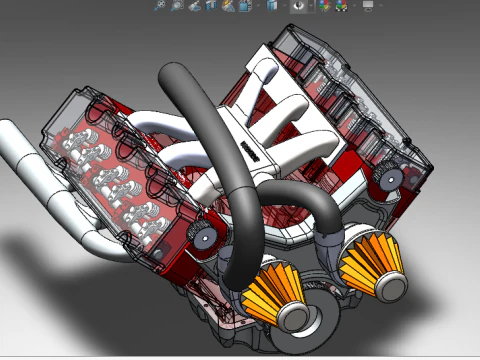Viewport: 480px width, 360px height.
Task: Activate the Section View tool
Action: 211,5
